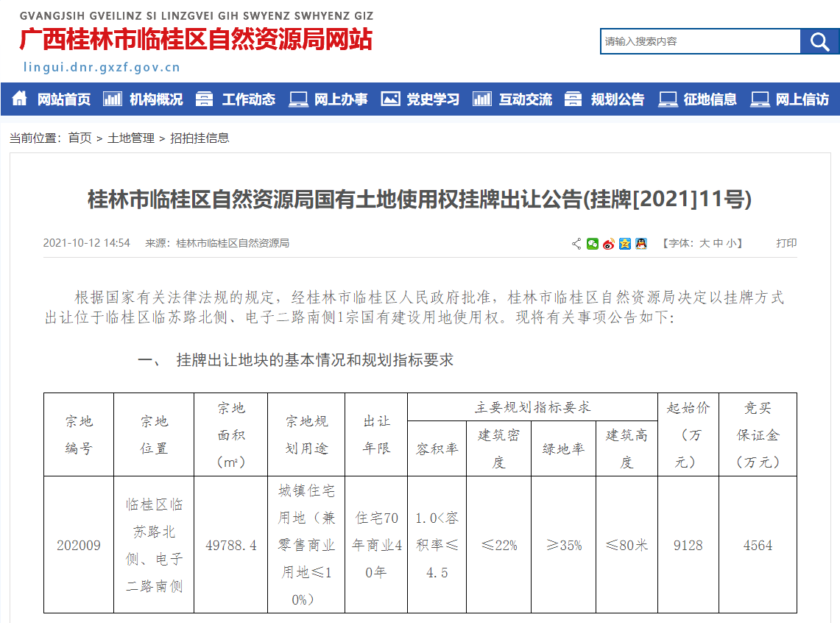The width and height of the screenshot is (840, 623).
Task: Click 土地管理 breadcrumb link
Action: (x=131, y=138)
